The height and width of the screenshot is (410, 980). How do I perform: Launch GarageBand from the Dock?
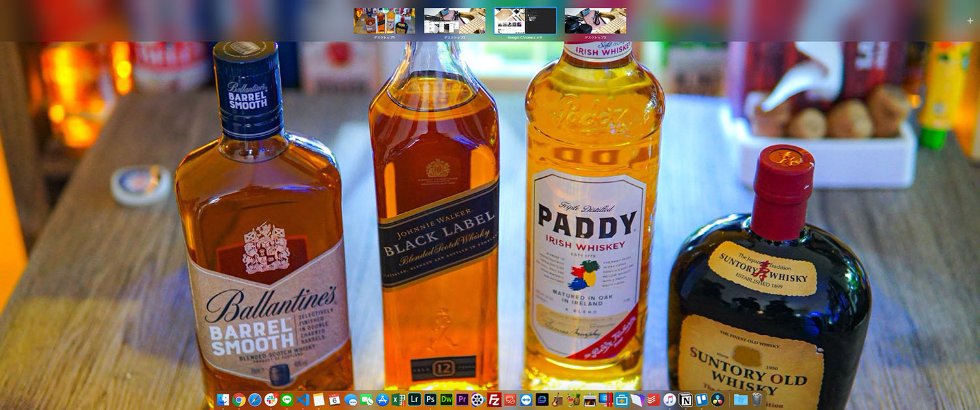[558, 400]
